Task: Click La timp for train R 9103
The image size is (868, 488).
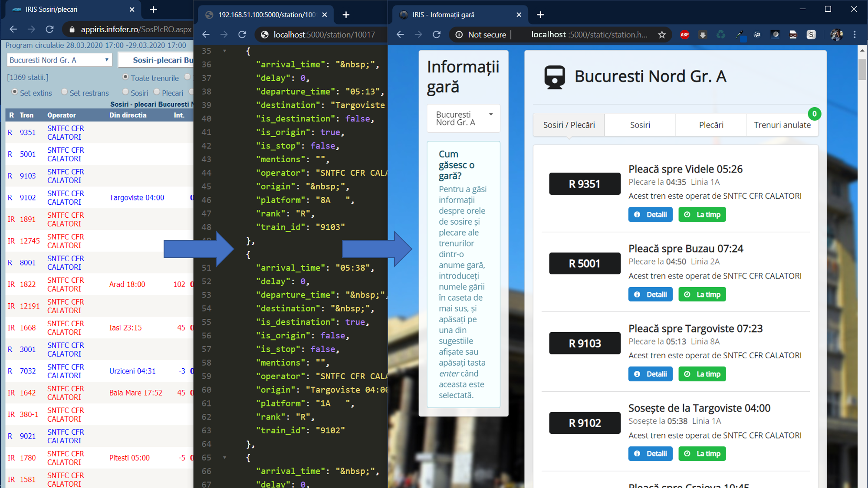Action: click(x=702, y=374)
